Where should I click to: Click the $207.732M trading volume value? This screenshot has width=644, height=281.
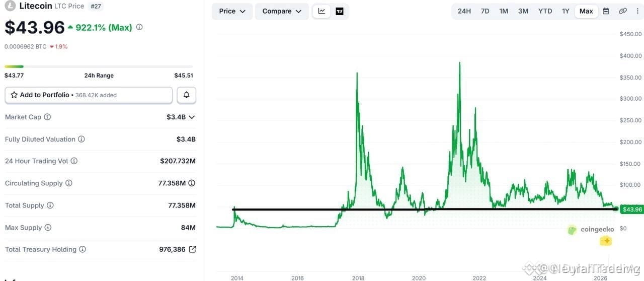tap(178, 161)
